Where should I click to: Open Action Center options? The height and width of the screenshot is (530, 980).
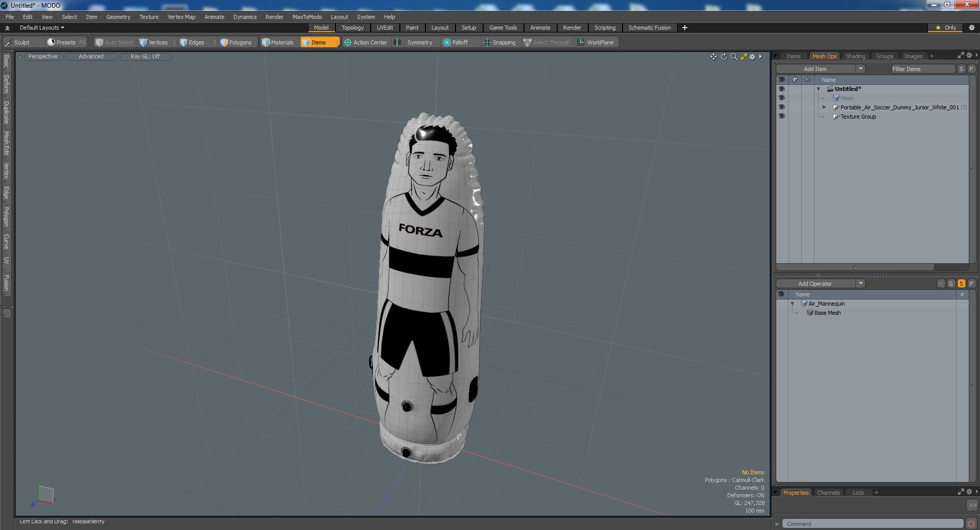[x=366, y=42]
